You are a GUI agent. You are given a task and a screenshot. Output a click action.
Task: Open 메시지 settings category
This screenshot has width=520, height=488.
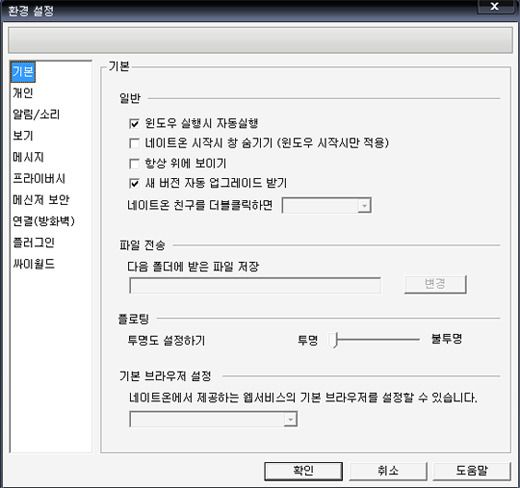(28, 157)
